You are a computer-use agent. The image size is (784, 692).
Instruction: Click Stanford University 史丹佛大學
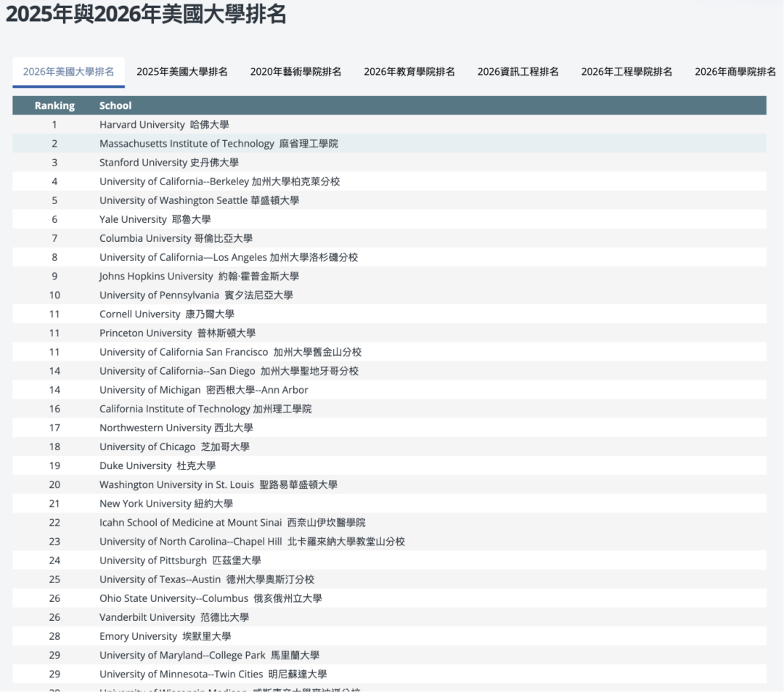pyautogui.click(x=169, y=163)
